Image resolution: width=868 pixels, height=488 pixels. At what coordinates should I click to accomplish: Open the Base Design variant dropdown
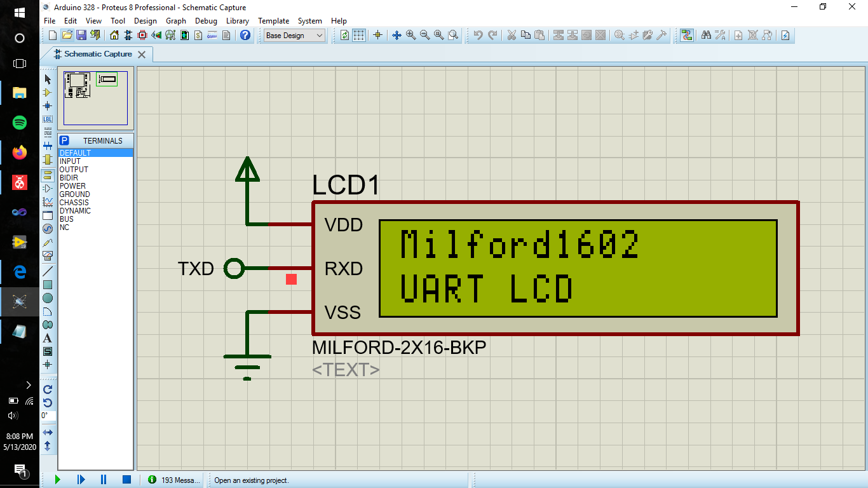(294, 36)
